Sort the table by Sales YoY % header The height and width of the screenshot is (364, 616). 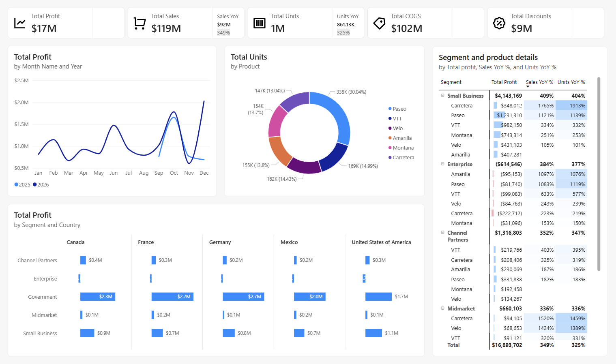(x=539, y=82)
